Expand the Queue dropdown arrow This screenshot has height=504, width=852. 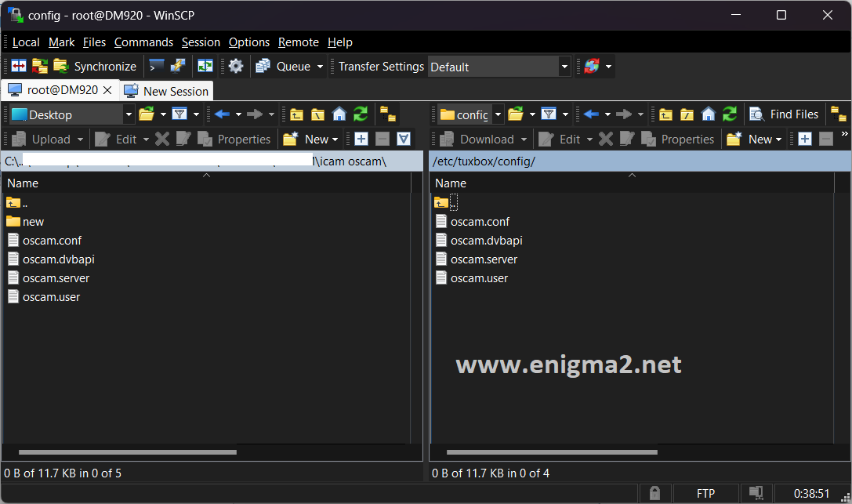320,67
